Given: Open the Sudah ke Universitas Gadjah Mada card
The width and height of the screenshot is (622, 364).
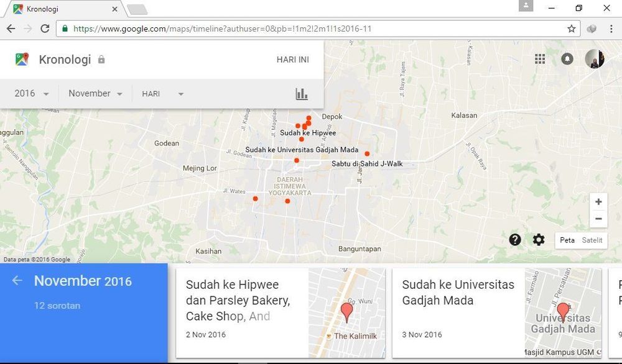Looking at the screenshot, I should tap(496, 313).
